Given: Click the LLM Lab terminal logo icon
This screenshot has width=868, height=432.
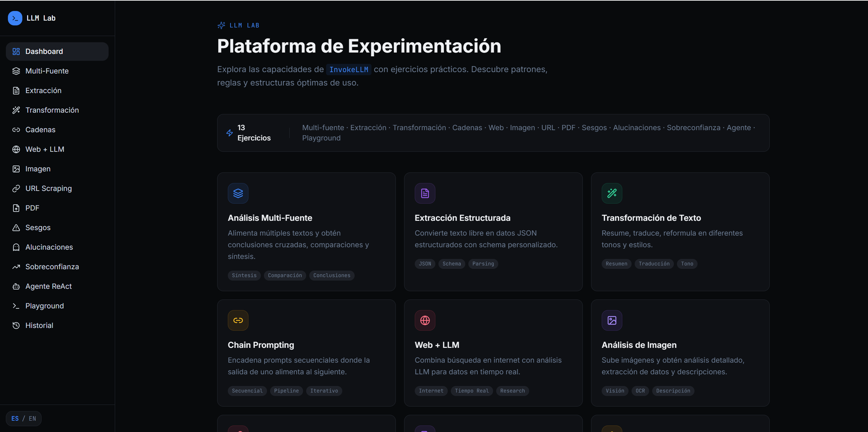Looking at the screenshot, I should 15,18.
